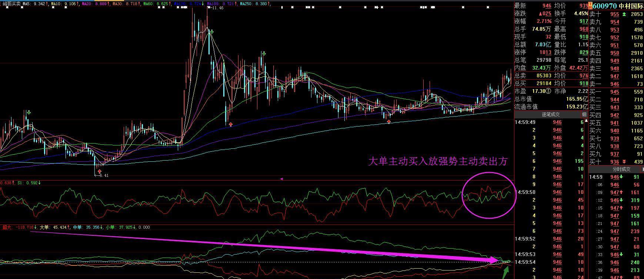Click the stock code 600970
This screenshot has height=279, width=644.
(605, 6)
